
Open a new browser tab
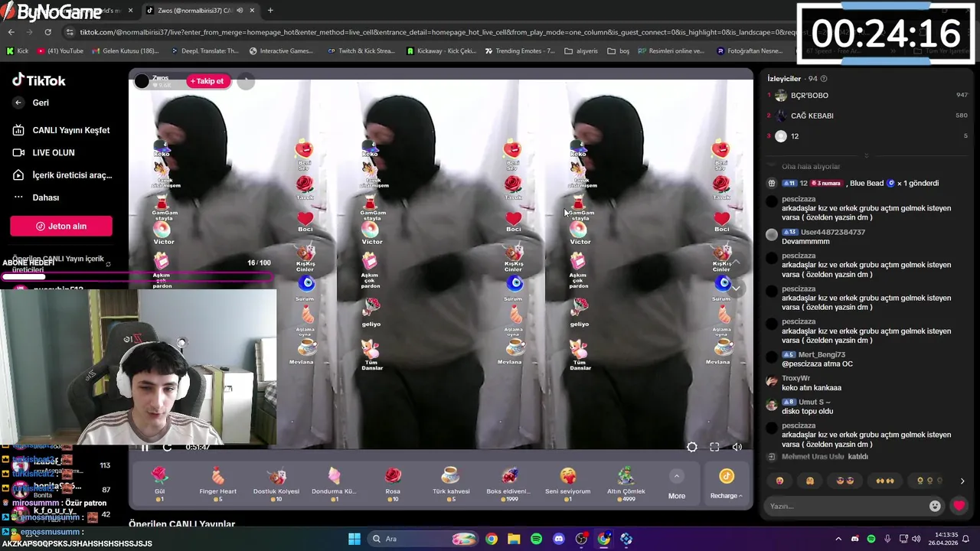[270, 11]
